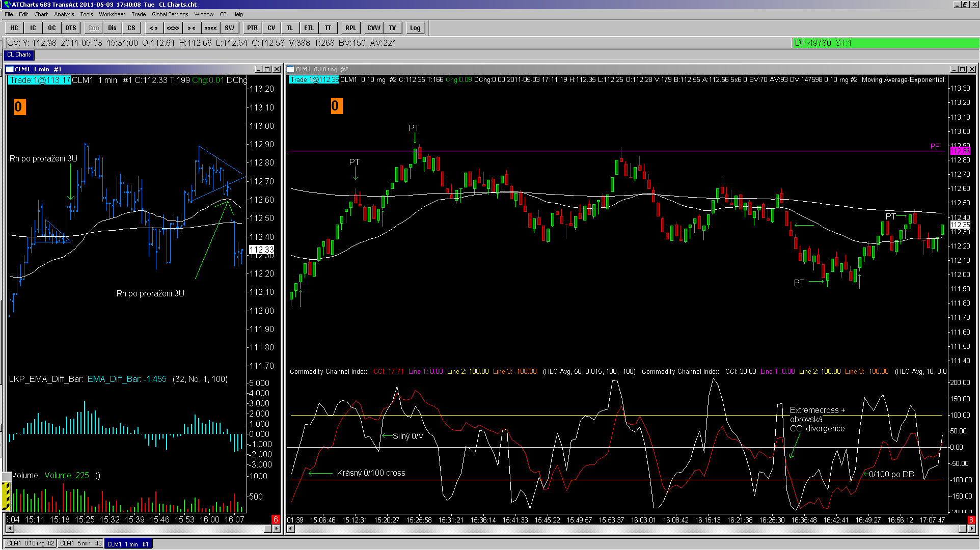Click the Log button
Image resolution: width=980 pixels, height=550 pixels.
(415, 28)
